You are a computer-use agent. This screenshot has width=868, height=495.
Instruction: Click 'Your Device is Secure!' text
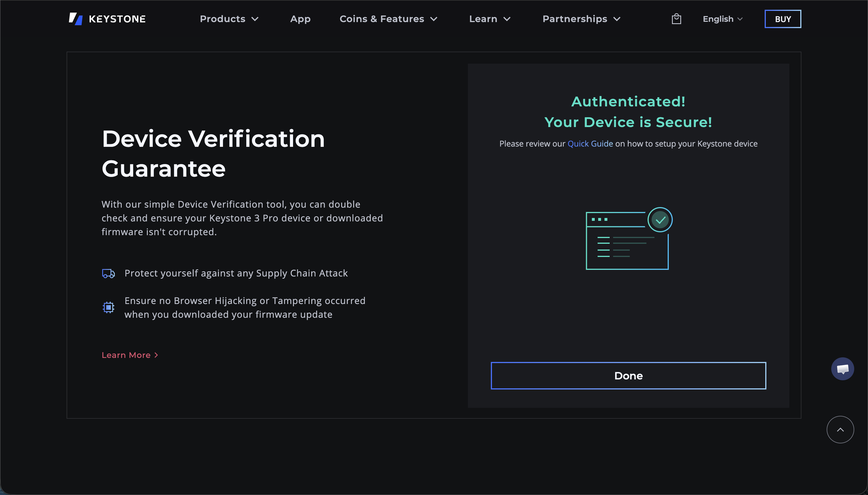[x=628, y=122]
